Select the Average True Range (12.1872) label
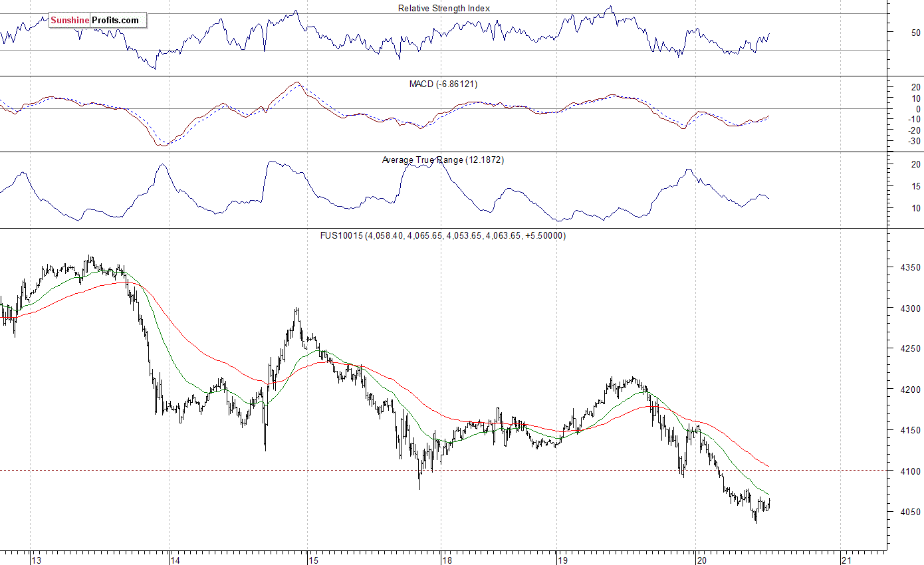Image resolution: width=924 pixels, height=565 pixels. coord(443,160)
